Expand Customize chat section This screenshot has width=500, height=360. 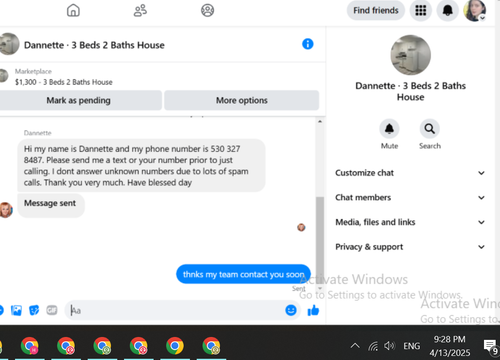pyautogui.click(x=410, y=173)
